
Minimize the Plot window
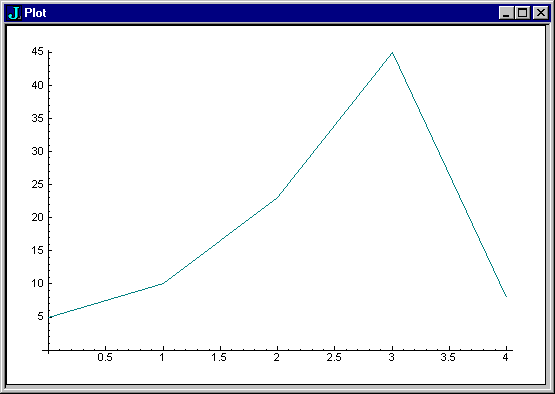(x=506, y=13)
